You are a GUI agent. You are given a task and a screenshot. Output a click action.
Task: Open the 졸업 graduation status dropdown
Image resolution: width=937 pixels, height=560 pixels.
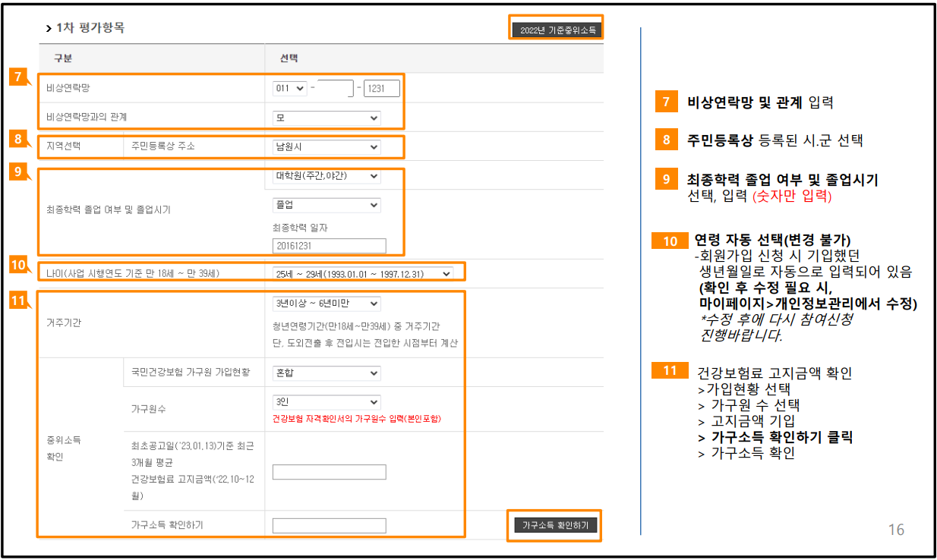click(x=326, y=205)
